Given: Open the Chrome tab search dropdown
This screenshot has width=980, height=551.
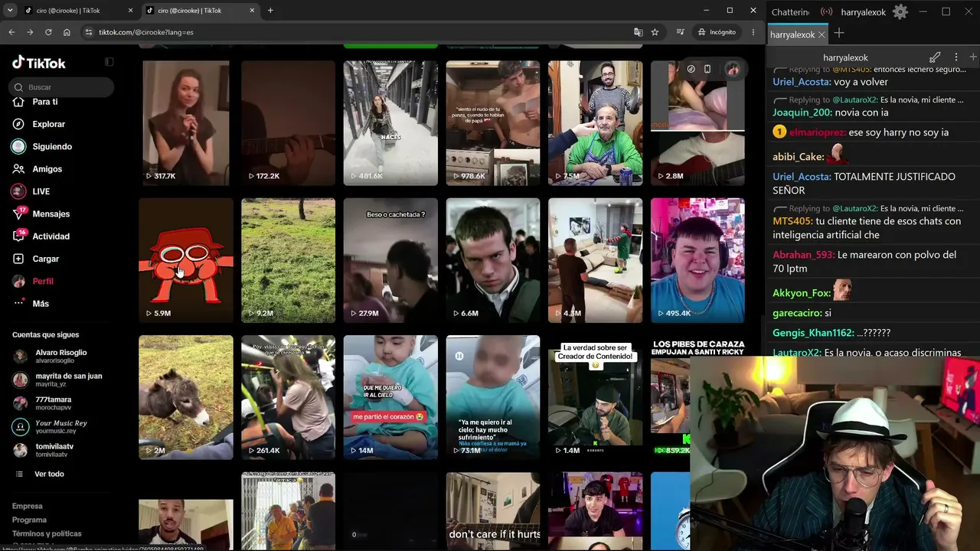Looking at the screenshot, I should click(10, 11).
